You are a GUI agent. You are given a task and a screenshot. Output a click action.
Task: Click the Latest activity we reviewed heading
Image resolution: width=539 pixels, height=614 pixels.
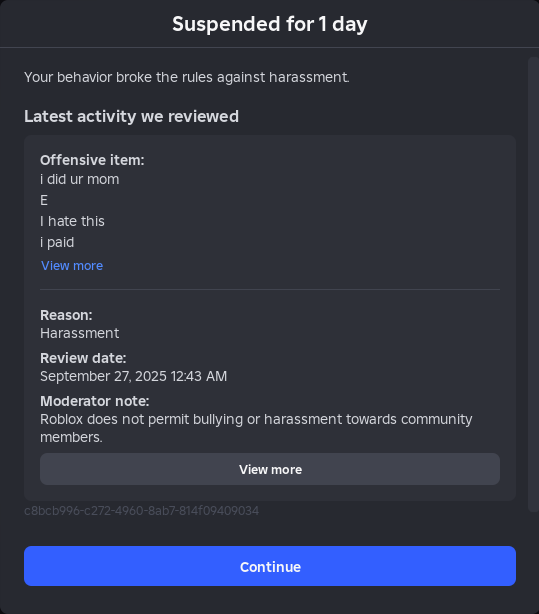pos(132,116)
